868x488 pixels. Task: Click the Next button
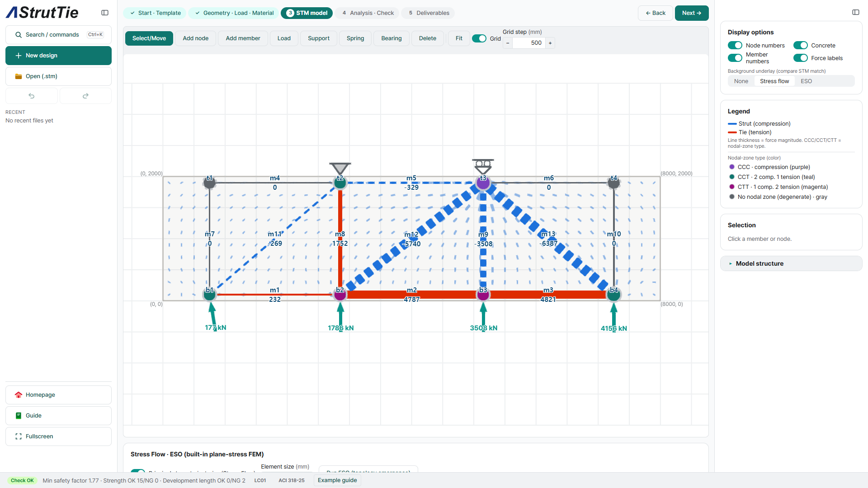click(x=692, y=13)
